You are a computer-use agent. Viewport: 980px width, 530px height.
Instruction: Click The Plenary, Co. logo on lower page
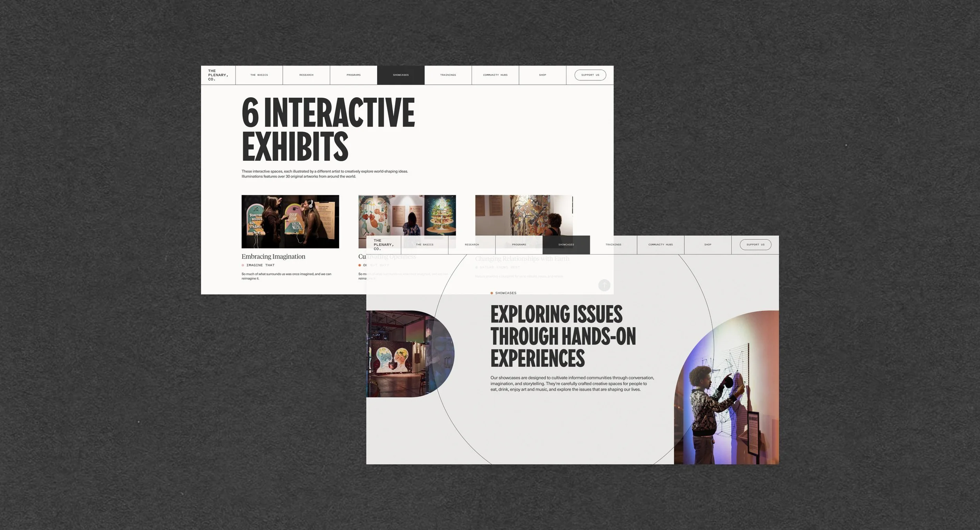pyautogui.click(x=383, y=245)
